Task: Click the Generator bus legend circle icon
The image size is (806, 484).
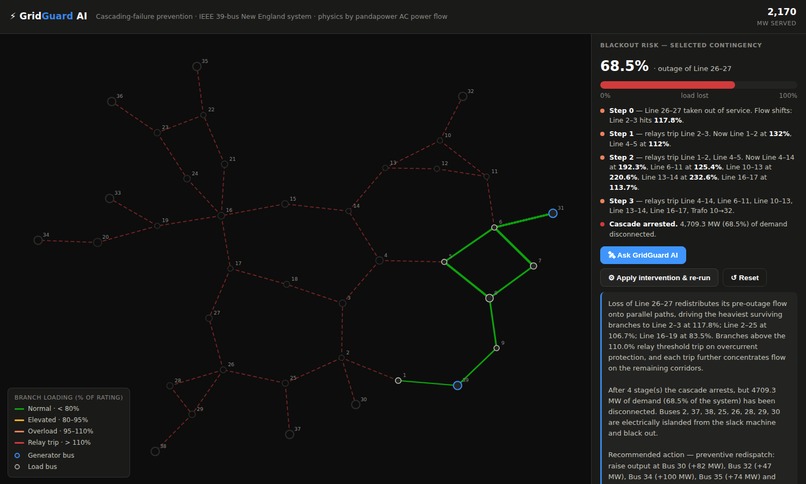Action: pos(17,455)
